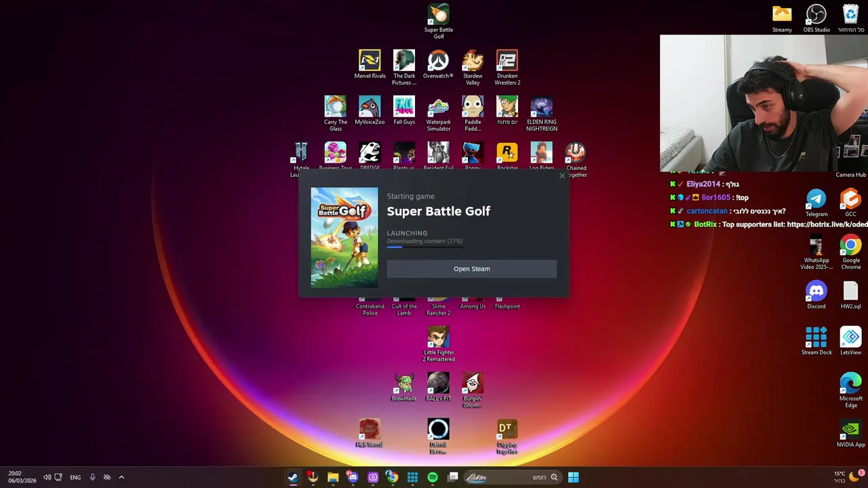868x488 pixels.
Task: Select the Google Chrome desktop icon
Action: (850, 251)
